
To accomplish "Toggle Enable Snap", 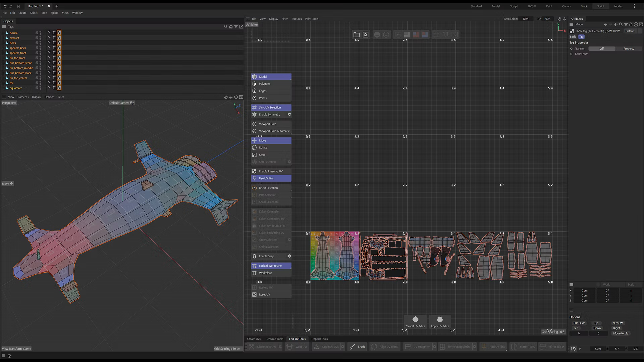I will point(269,256).
